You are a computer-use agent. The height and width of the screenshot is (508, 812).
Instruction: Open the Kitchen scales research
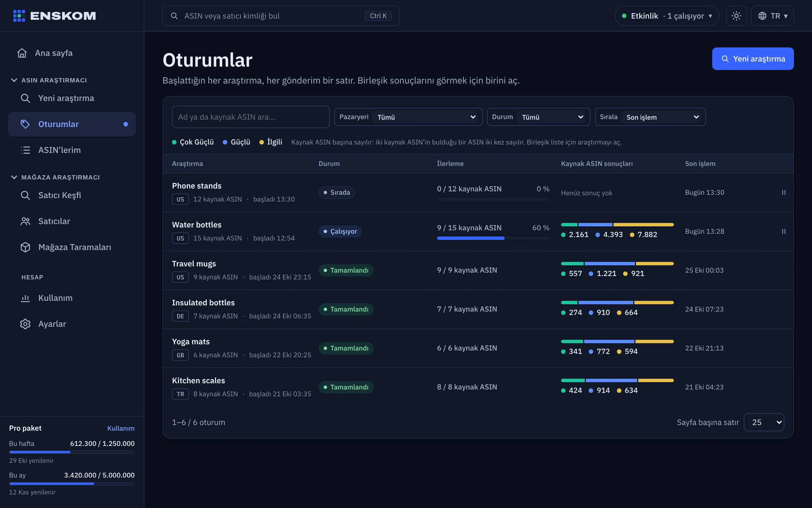click(198, 381)
